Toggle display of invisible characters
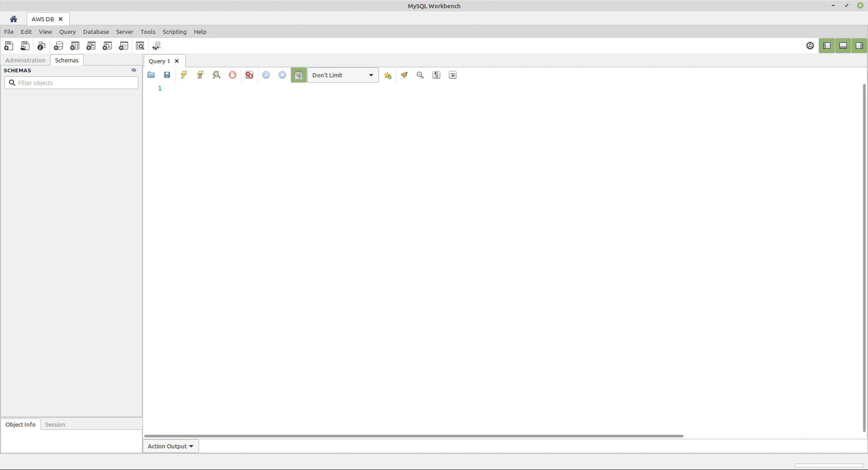This screenshot has height=470, width=868. point(436,74)
